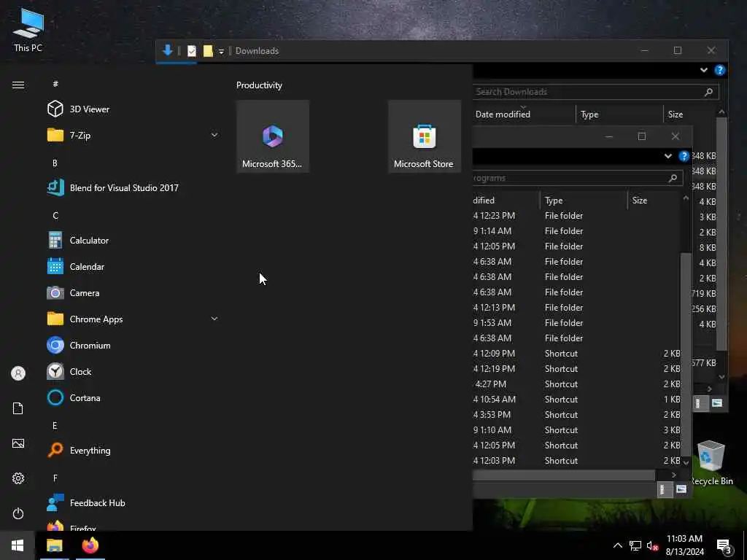Open Documents from Start sidebar
Viewport: 747px width, 560px height.
coord(18,408)
